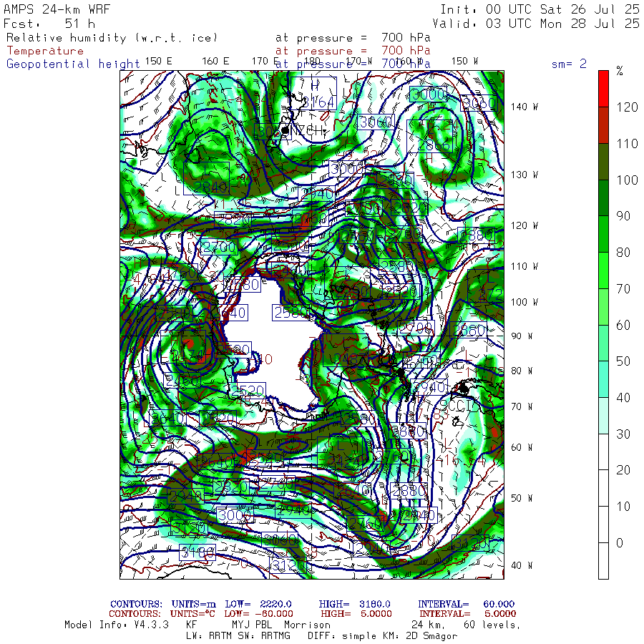The width and height of the screenshot is (644, 644).
Task: Click the '90 W' longitude label
Action: [x=522, y=336]
